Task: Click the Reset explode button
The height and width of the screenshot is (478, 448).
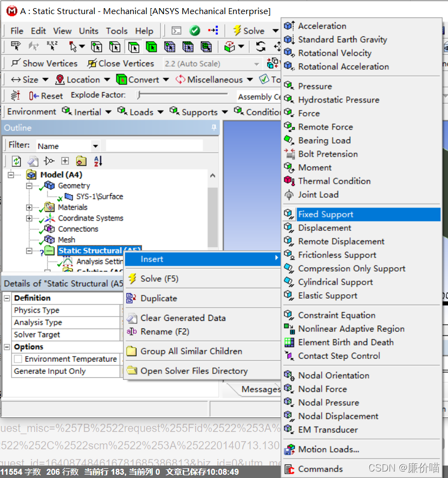Action: [46, 96]
